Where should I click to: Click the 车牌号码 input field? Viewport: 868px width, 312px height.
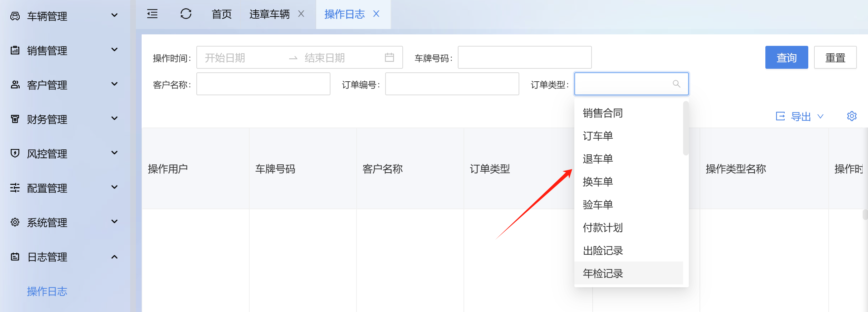point(524,57)
